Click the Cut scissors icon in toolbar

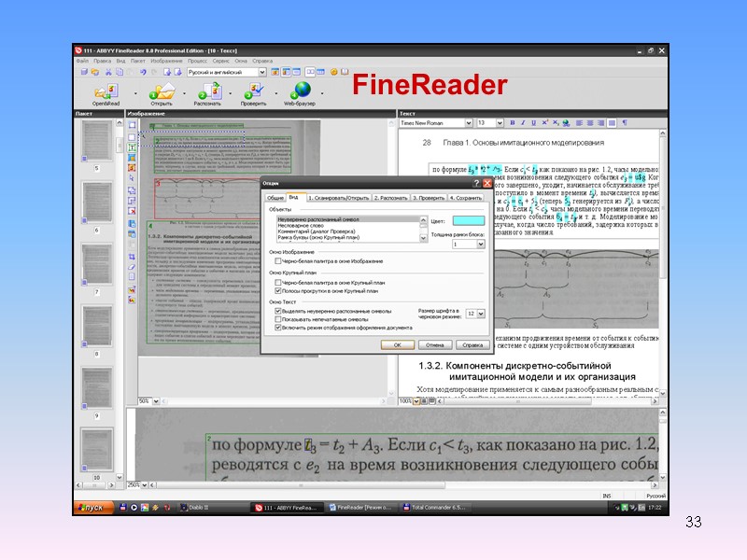(108, 72)
